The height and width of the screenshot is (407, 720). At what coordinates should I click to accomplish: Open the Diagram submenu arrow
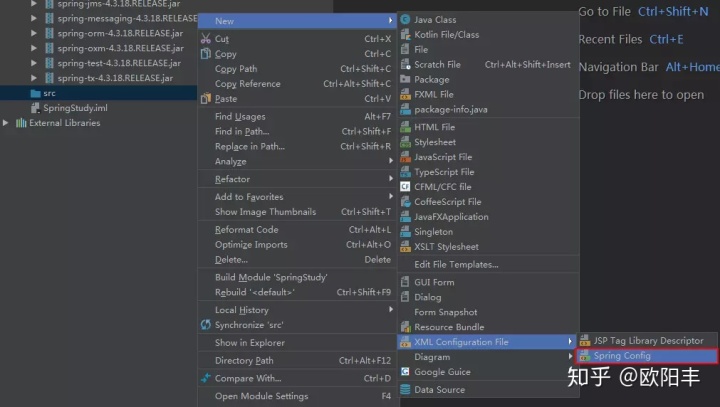[570, 356]
